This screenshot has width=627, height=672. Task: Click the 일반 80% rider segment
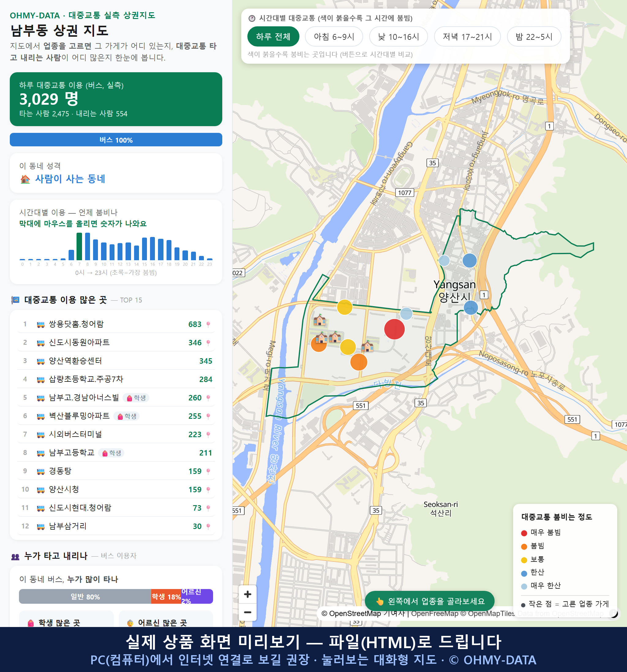(x=85, y=597)
